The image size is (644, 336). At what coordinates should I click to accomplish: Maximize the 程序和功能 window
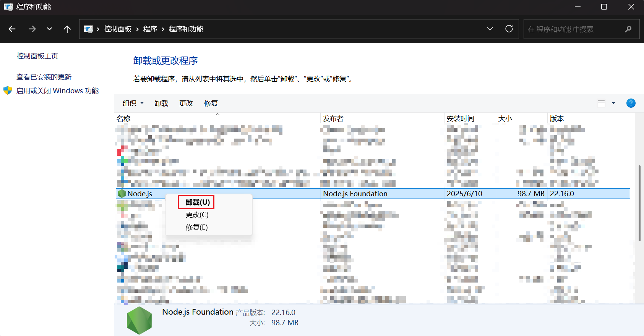coord(604,7)
